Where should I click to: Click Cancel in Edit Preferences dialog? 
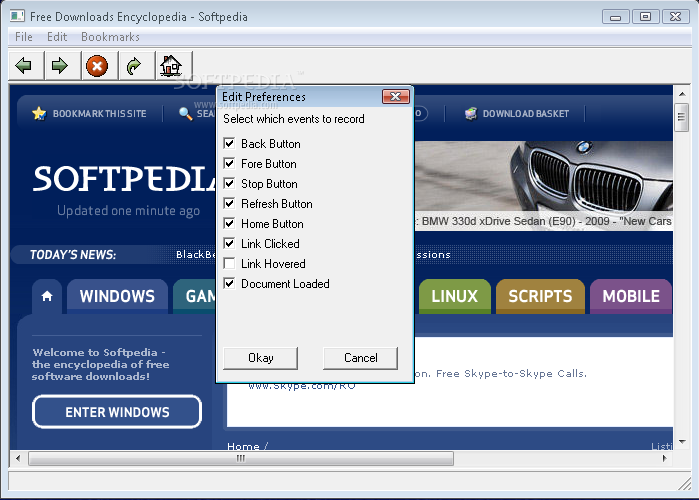click(x=360, y=358)
